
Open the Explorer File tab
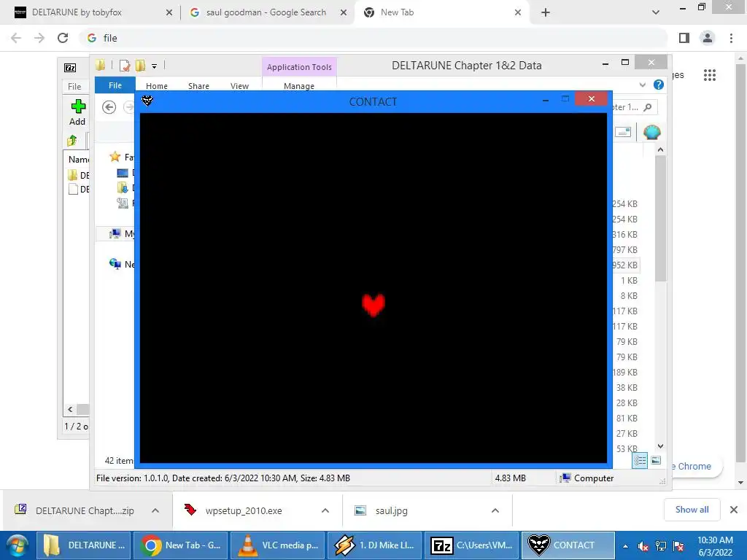point(115,85)
